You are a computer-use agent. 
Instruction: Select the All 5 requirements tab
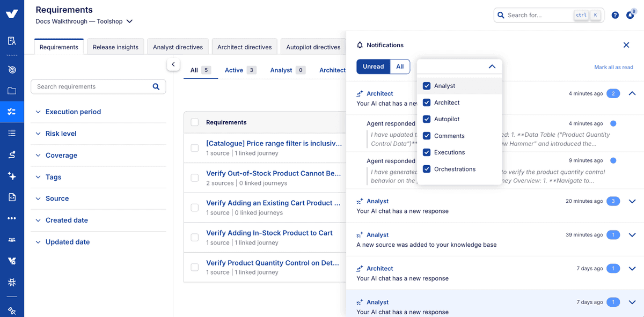coord(200,70)
